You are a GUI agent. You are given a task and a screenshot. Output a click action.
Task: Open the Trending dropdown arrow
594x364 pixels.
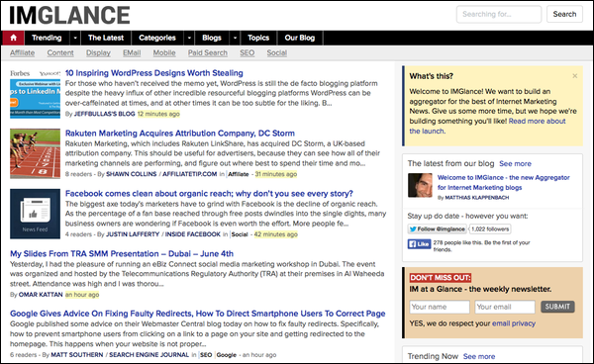point(75,38)
